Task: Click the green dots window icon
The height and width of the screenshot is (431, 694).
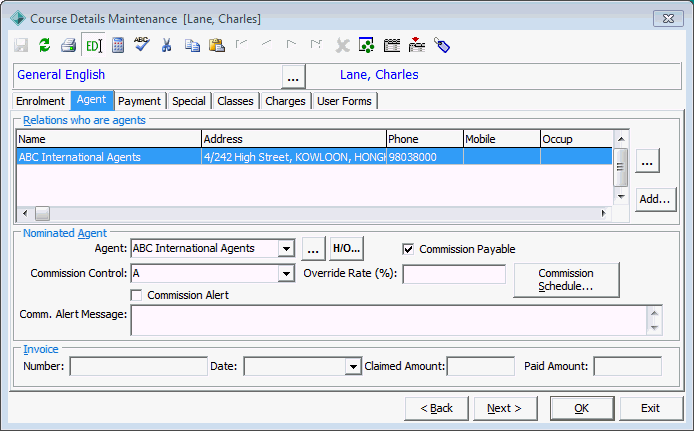Action: coord(366,45)
